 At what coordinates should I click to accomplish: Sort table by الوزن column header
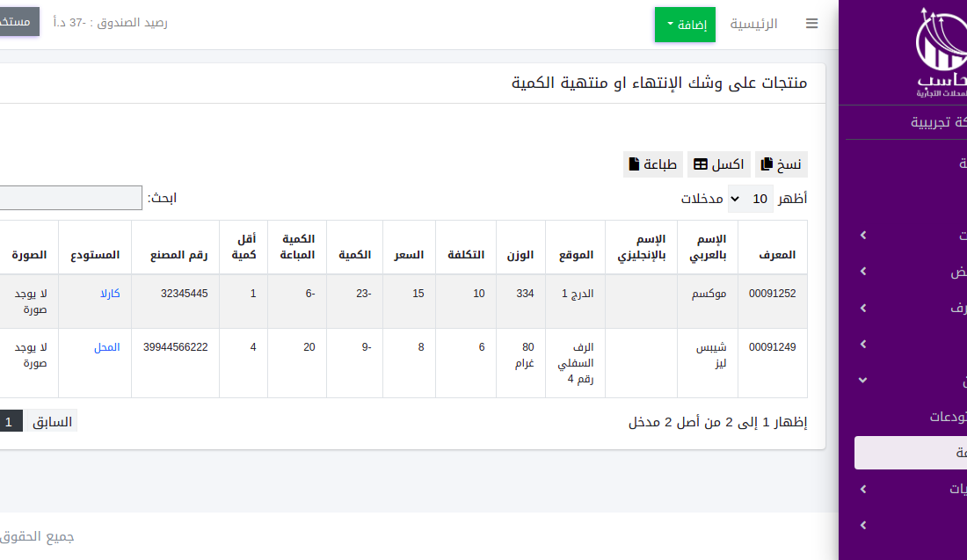click(x=520, y=255)
